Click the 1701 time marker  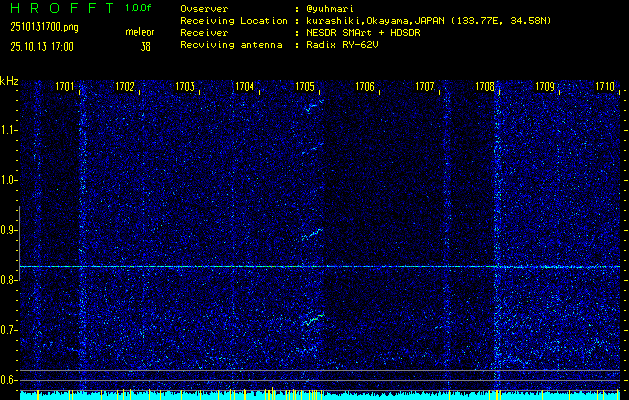click(65, 87)
